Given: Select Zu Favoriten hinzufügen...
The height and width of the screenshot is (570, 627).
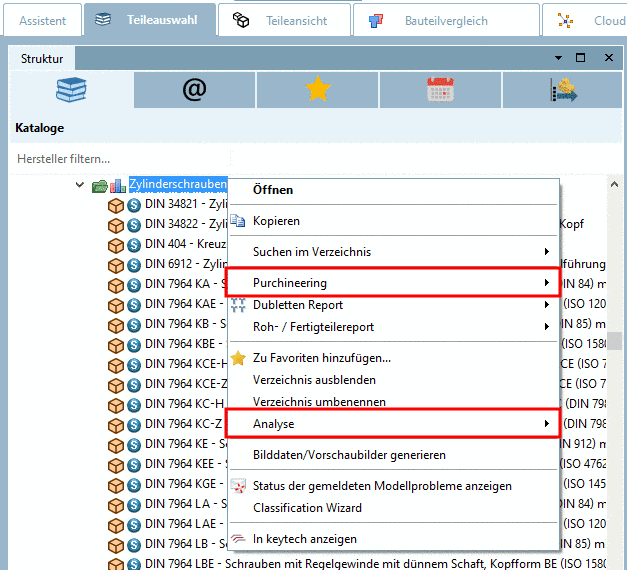Looking at the screenshot, I should (x=393, y=358).
